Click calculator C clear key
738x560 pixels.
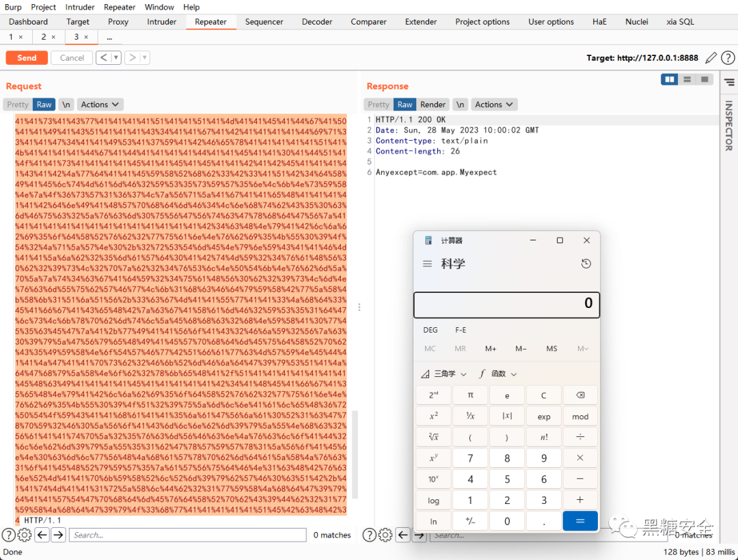pyautogui.click(x=544, y=395)
